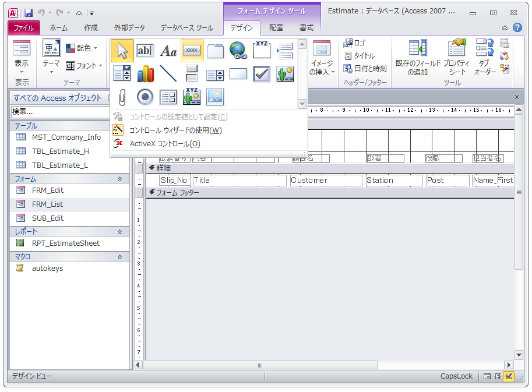This screenshot has height=392, width=532.
Task: Select RPT_EstimateSheet report
Action: (65, 243)
